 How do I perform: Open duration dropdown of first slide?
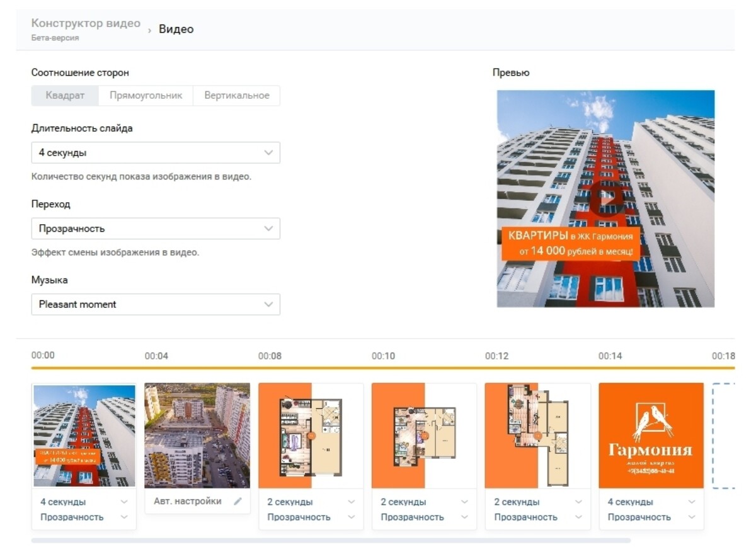point(84,502)
